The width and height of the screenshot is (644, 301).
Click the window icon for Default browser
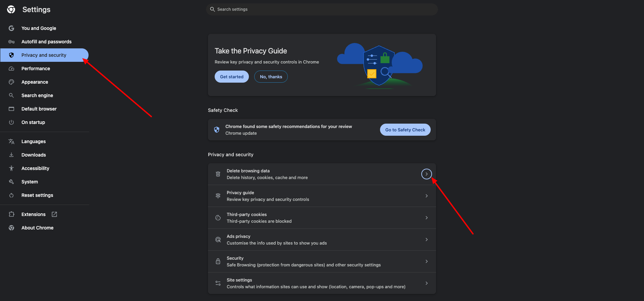pos(11,109)
